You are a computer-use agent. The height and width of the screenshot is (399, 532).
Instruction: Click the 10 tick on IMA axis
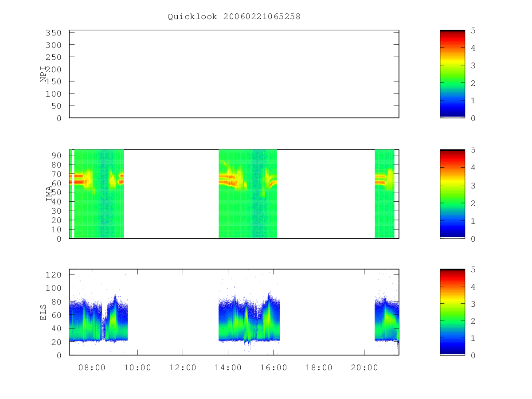57,230
